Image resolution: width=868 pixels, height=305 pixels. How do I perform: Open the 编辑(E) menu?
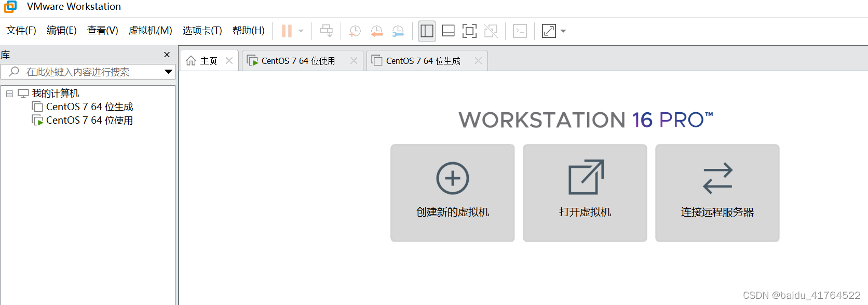pyautogui.click(x=62, y=31)
